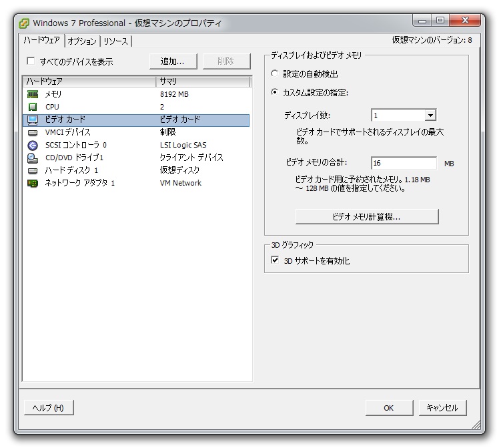Image resolution: width=499 pixels, height=448 pixels.
Task: Click the VM Network summary value
Action: pos(181,183)
